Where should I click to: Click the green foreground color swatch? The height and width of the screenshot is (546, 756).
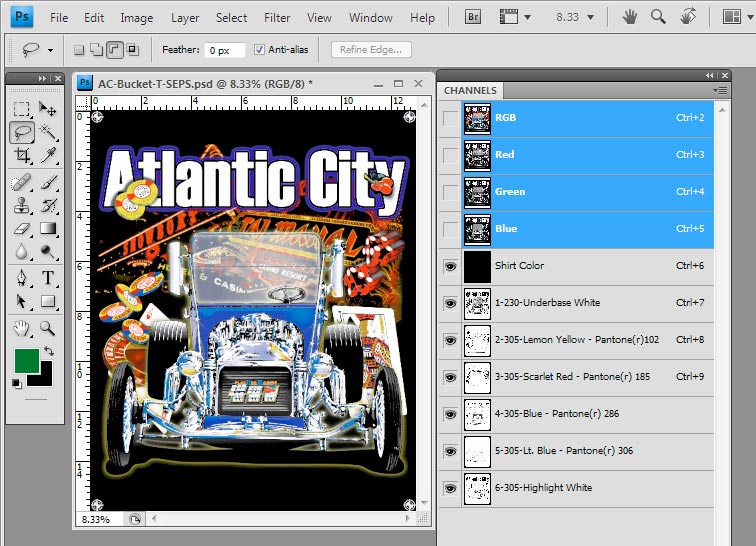26,361
